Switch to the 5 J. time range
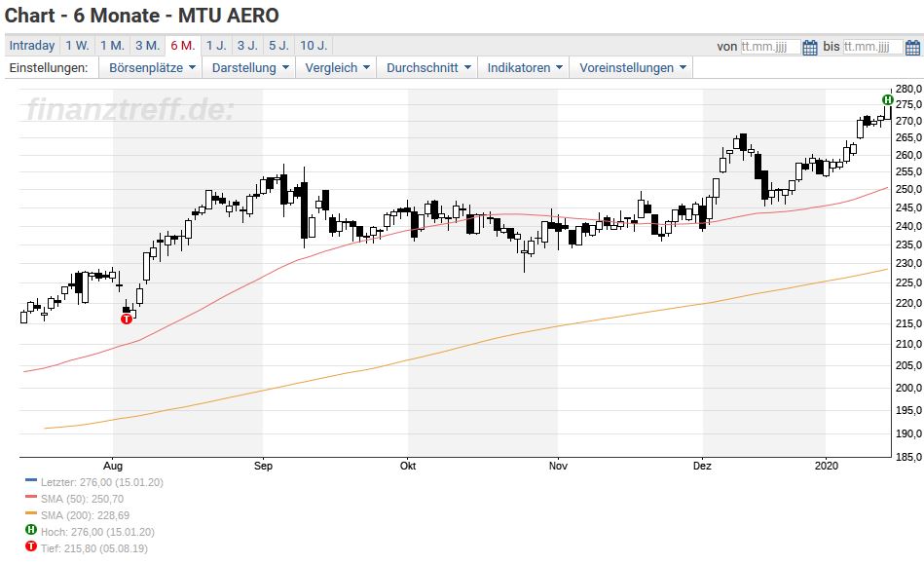Image resolution: width=924 pixels, height=564 pixels. pos(278,46)
